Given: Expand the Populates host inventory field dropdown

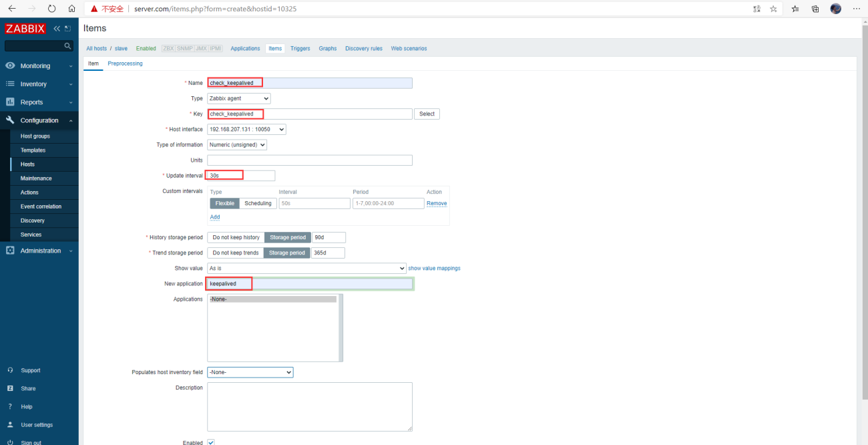Looking at the screenshot, I should [250, 372].
